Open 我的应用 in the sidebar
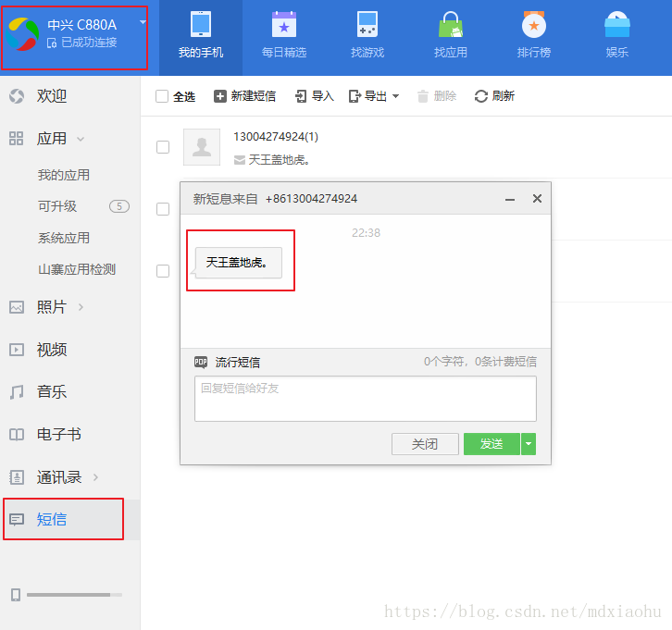 pyautogui.click(x=64, y=175)
